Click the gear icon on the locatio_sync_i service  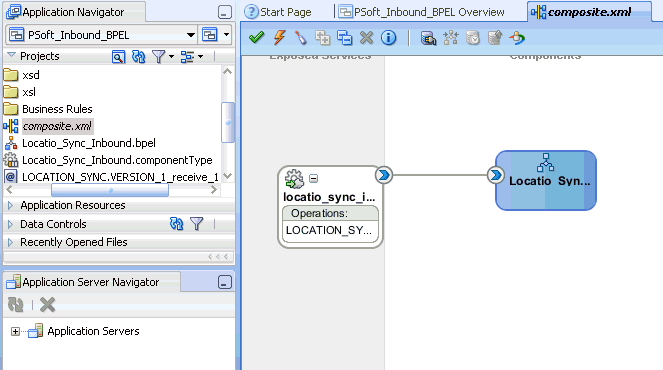coord(294,179)
